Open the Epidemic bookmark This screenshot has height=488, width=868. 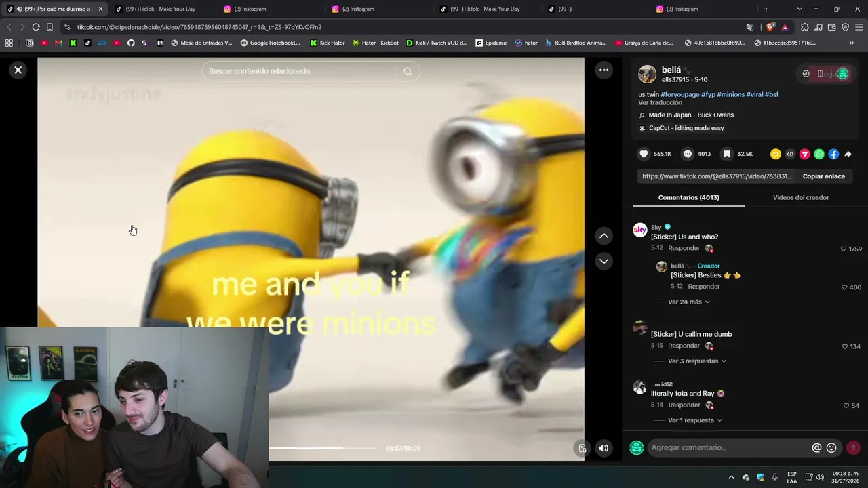tap(492, 43)
